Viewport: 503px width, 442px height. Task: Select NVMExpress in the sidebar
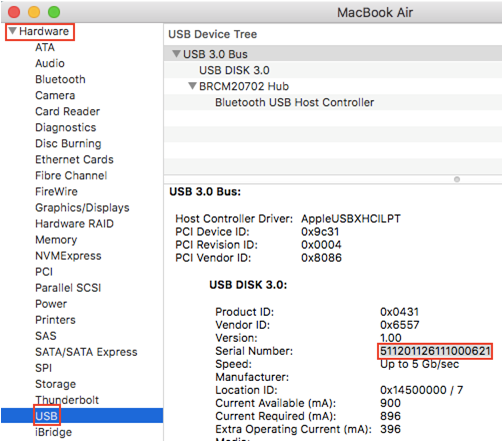point(68,256)
